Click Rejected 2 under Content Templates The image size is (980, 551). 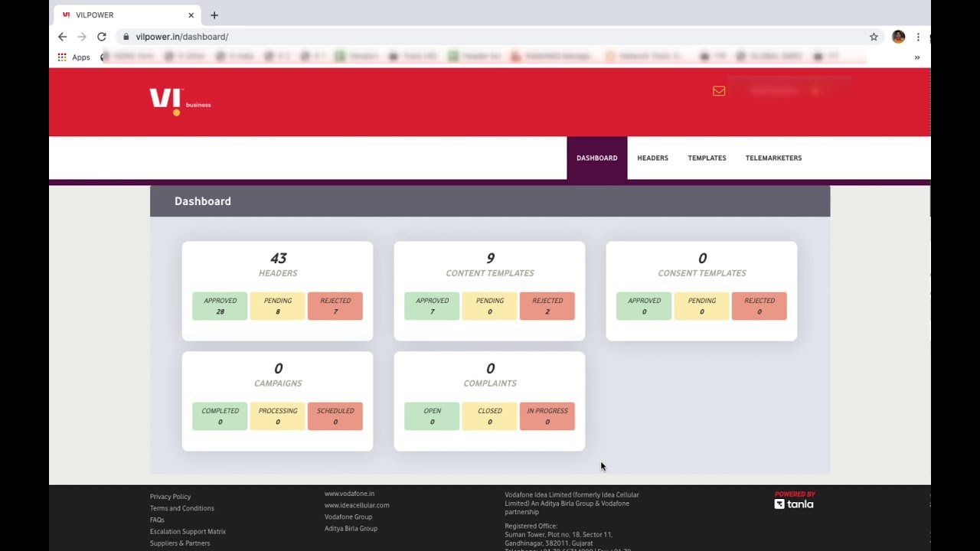tap(547, 306)
